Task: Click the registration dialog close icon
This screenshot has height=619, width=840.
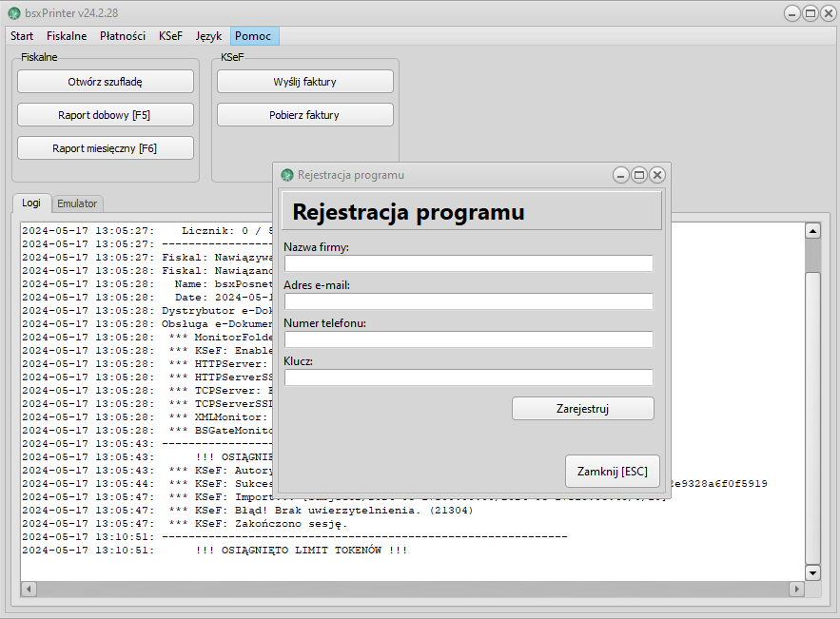Action: (657, 175)
